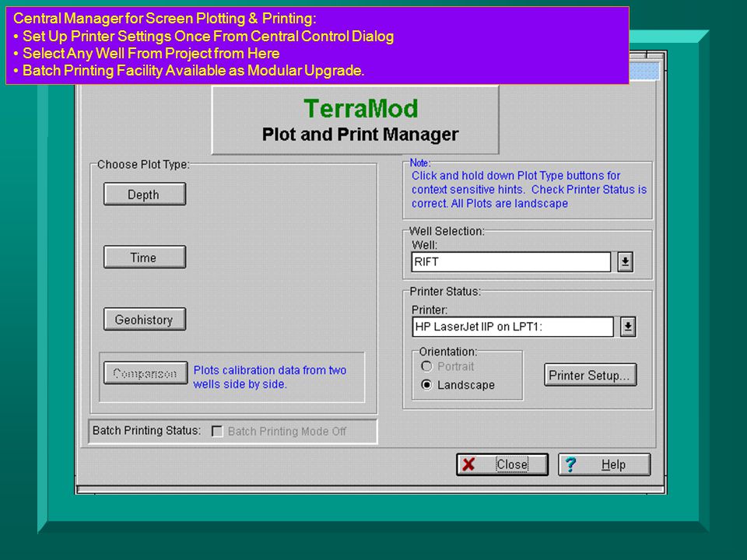Click the 'Printer Status:' group label
747x560 pixels.
click(445, 292)
